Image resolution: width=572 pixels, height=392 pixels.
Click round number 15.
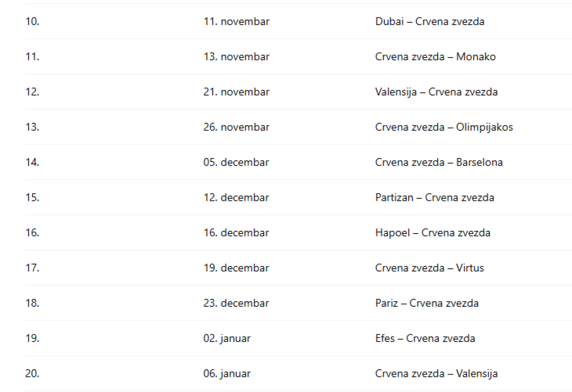[32, 198]
